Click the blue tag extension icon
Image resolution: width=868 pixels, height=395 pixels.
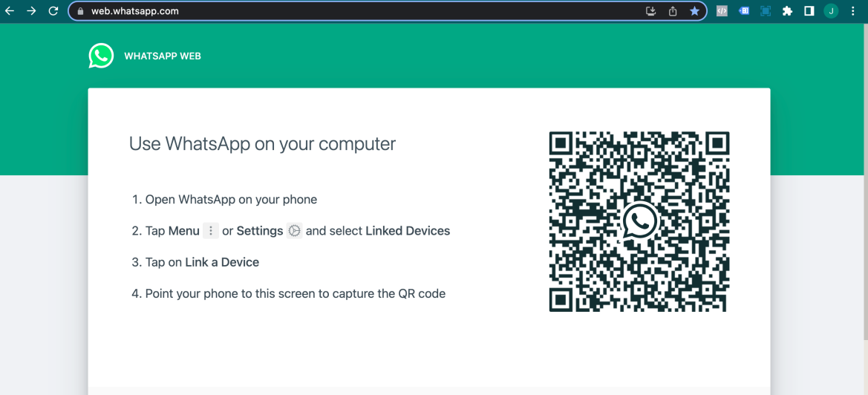[743, 11]
